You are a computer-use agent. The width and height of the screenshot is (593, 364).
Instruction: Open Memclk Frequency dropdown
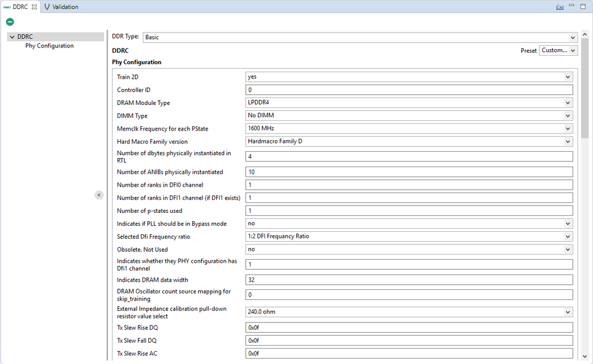pos(567,129)
